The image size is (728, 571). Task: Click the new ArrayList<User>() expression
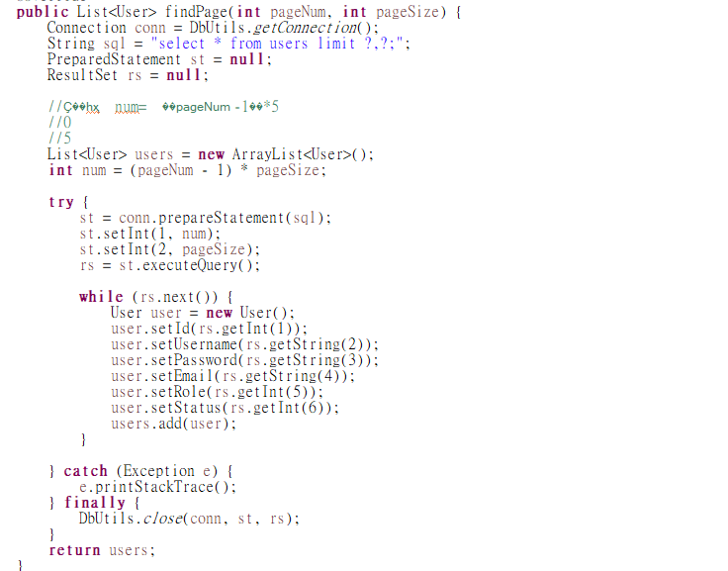pyautogui.click(x=285, y=154)
